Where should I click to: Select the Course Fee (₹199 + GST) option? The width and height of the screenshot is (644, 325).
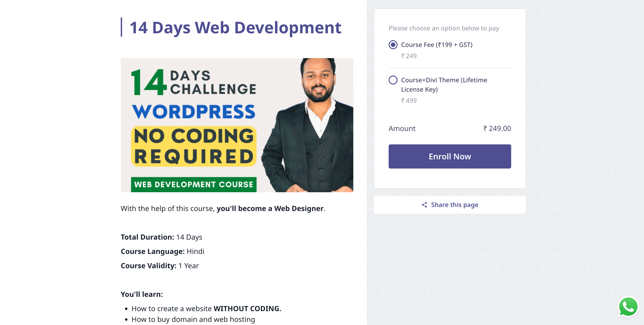click(x=393, y=45)
